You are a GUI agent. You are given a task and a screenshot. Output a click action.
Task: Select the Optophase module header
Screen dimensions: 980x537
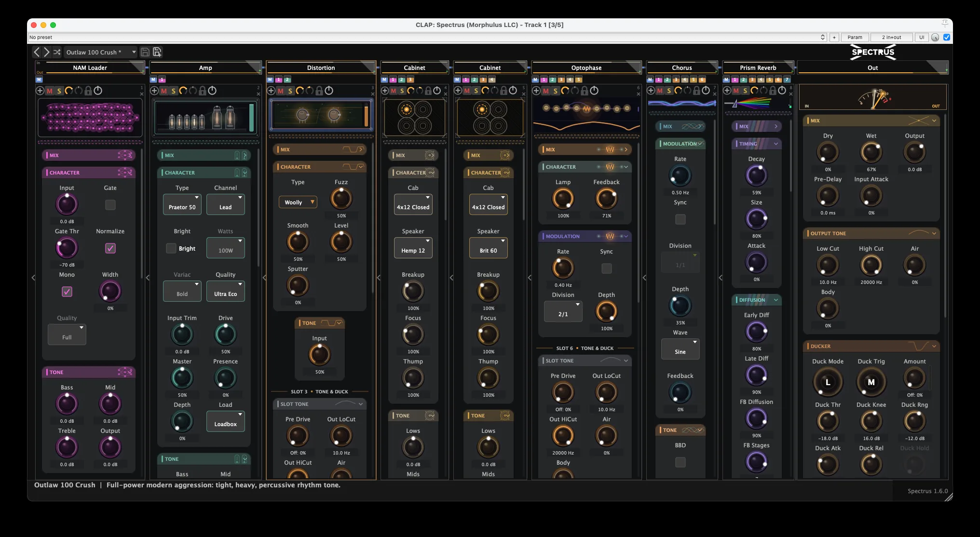click(586, 67)
